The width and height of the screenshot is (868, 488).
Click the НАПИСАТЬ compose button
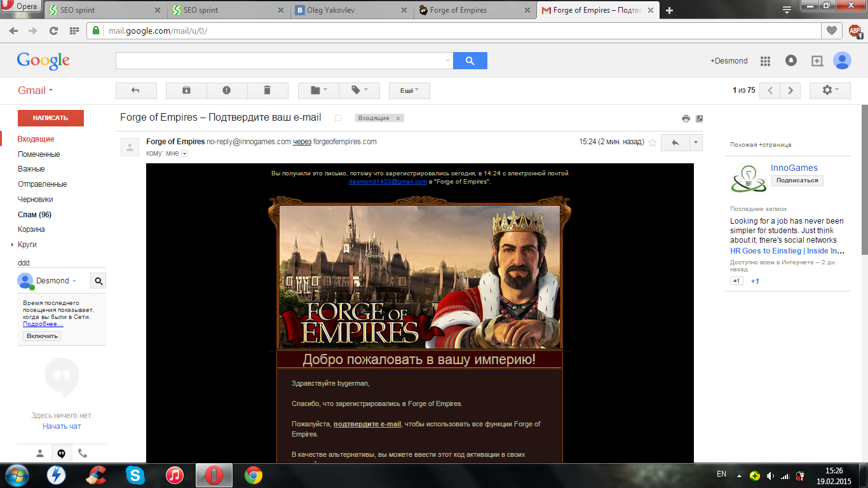tap(50, 118)
